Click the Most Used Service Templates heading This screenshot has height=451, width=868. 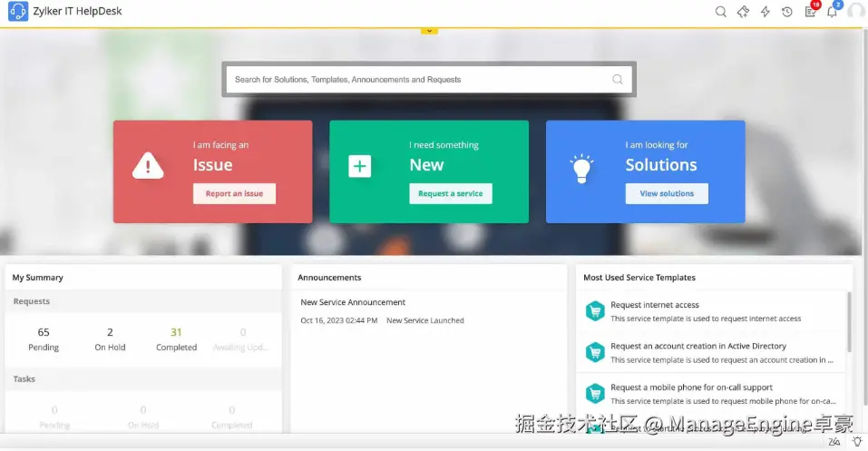(639, 278)
